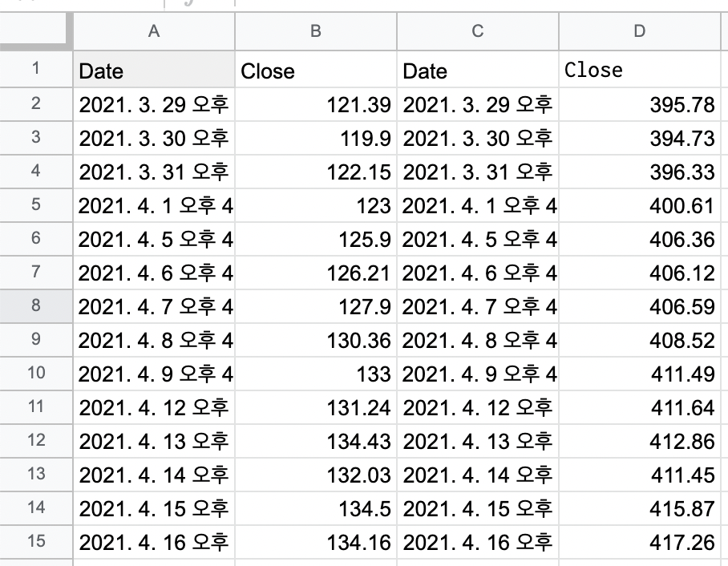Screen dimensions: 728x566
Task: Select column A header
Action: (154, 31)
